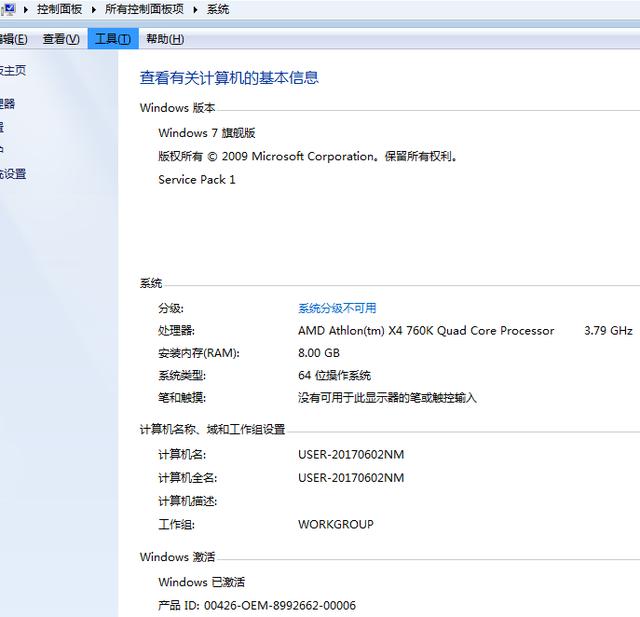Click the WORKGROUP workgroup value
Screen dimensions: 640x617
point(335,524)
